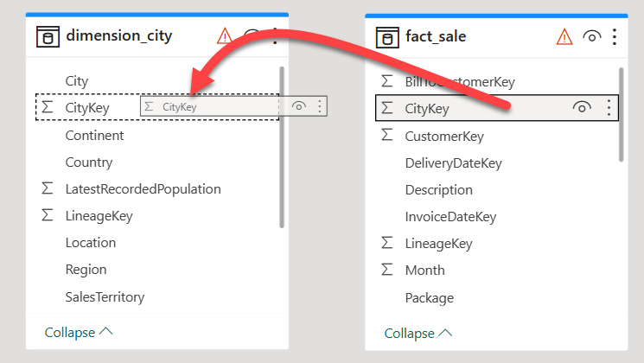Collapse the dimension_city table card
Screen dimensions: 644x363
(79, 332)
